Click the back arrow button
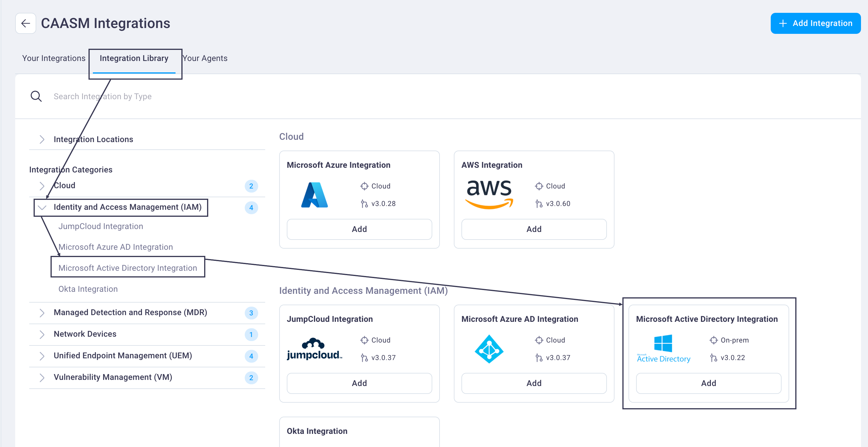 coord(26,23)
